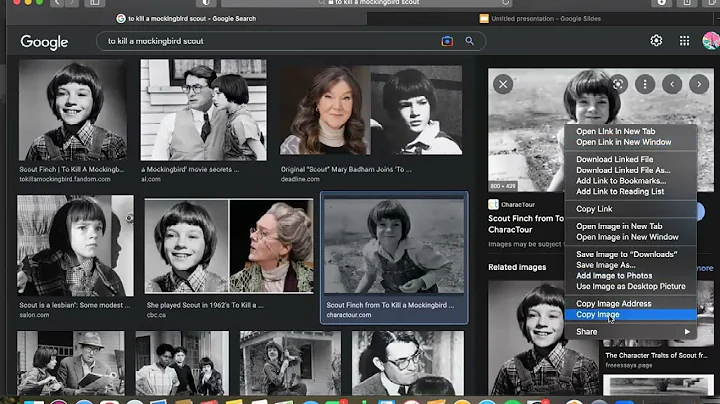Click the Google logo
This screenshot has height=404, width=720.
pos(44,42)
